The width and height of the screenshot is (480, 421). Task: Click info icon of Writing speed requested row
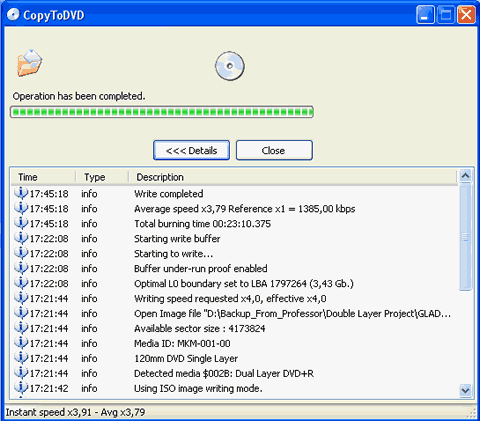[21, 298]
